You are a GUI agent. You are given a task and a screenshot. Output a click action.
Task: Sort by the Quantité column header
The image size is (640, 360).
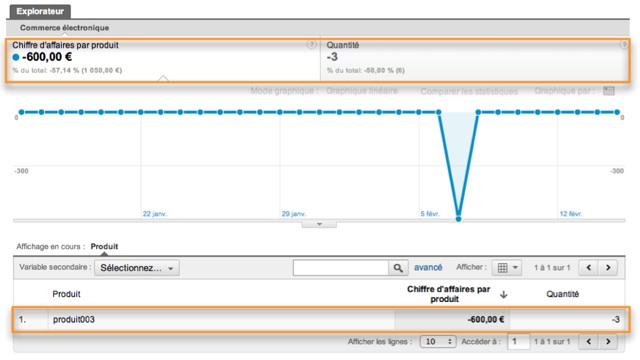click(562, 294)
